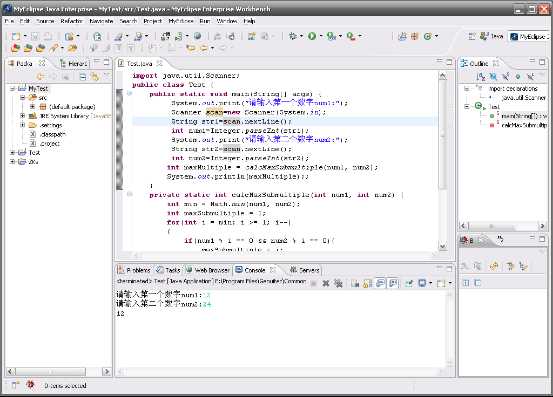
Task: Click the green Run button icon
Action: point(312,36)
